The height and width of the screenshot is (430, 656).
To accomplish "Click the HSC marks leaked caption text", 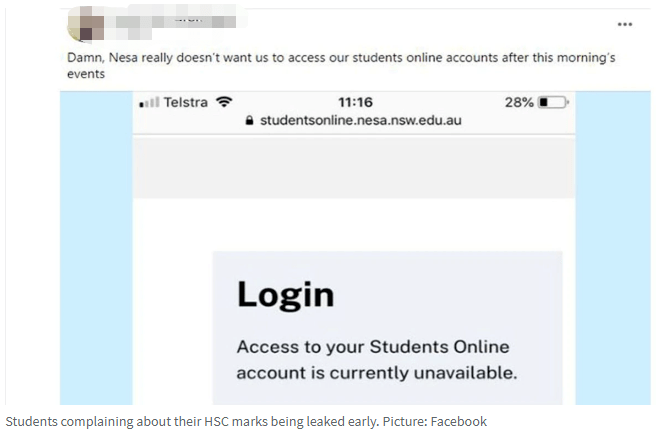I will (192, 421).
